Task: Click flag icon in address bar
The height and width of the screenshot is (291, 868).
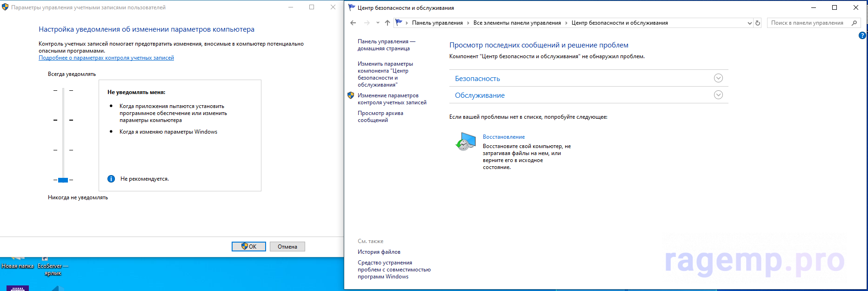Action: point(399,22)
